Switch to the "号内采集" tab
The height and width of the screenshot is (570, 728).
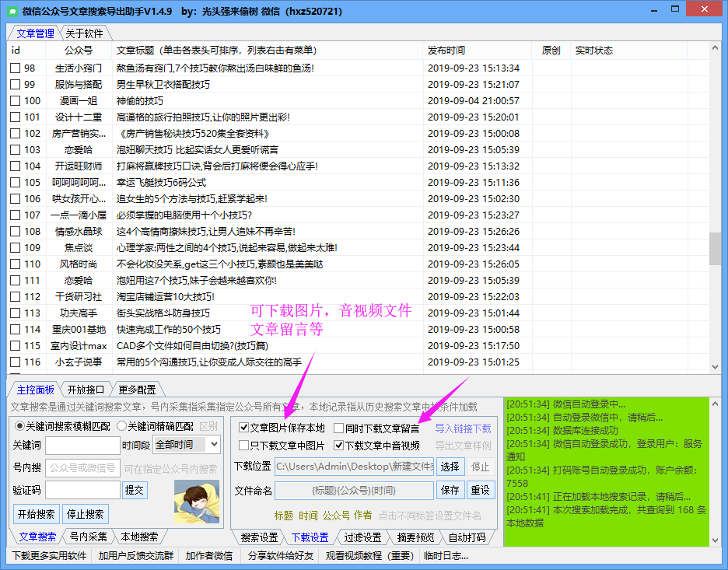(x=89, y=536)
